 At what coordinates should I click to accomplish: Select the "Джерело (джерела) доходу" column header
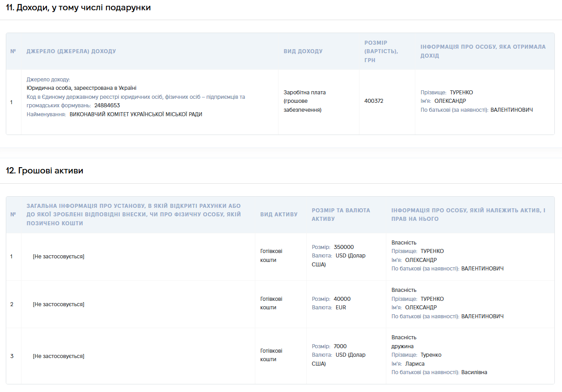(71, 51)
